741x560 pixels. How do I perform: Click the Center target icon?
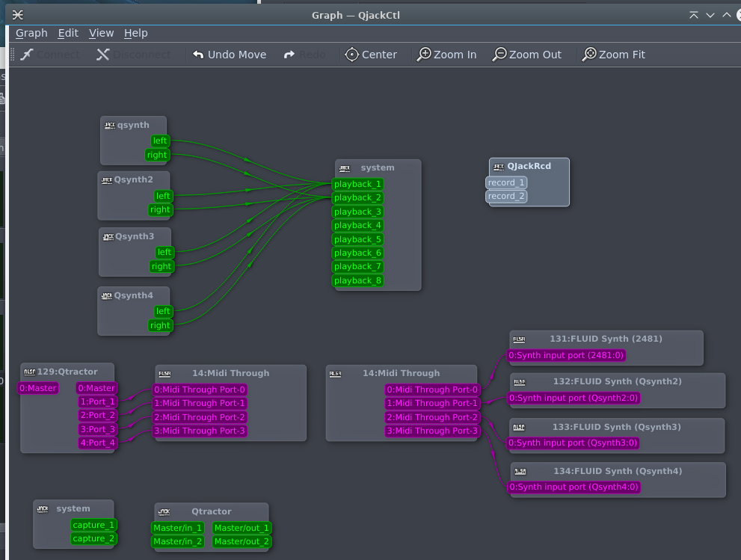[351, 55]
